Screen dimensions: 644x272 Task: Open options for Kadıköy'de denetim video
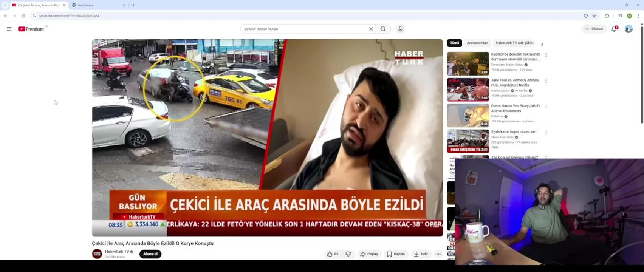tap(546, 55)
